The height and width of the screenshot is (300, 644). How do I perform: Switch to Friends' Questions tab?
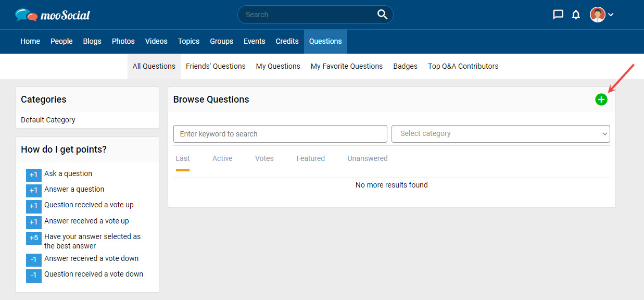click(216, 66)
